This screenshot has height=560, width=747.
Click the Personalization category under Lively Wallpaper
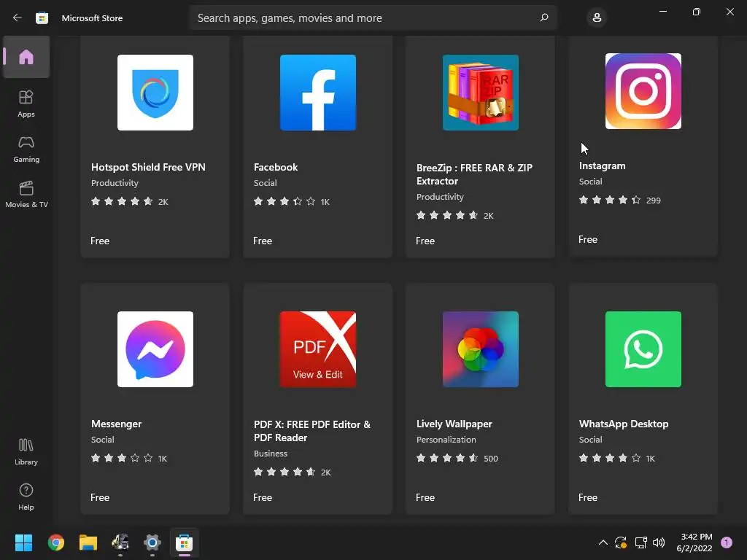coord(446,440)
